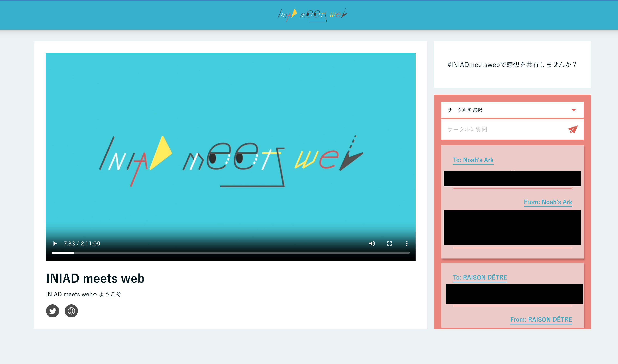The width and height of the screenshot is (618, 364).
Task: Click the Twitter bird icon
Action: pyautogui.click(x=53, y=311)
